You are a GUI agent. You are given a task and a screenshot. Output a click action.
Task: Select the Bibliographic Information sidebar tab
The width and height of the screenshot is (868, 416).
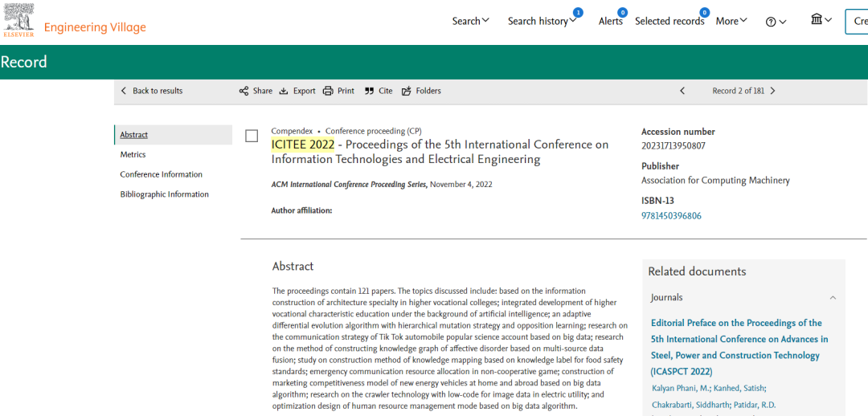(x=165, y=194)
